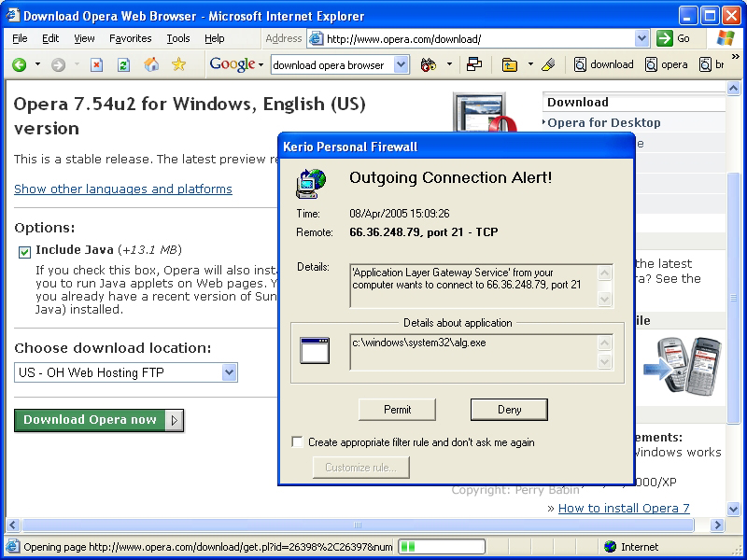Click the Download Opera now button
This screenshot has height=560, width=747.
click(99, 420)
